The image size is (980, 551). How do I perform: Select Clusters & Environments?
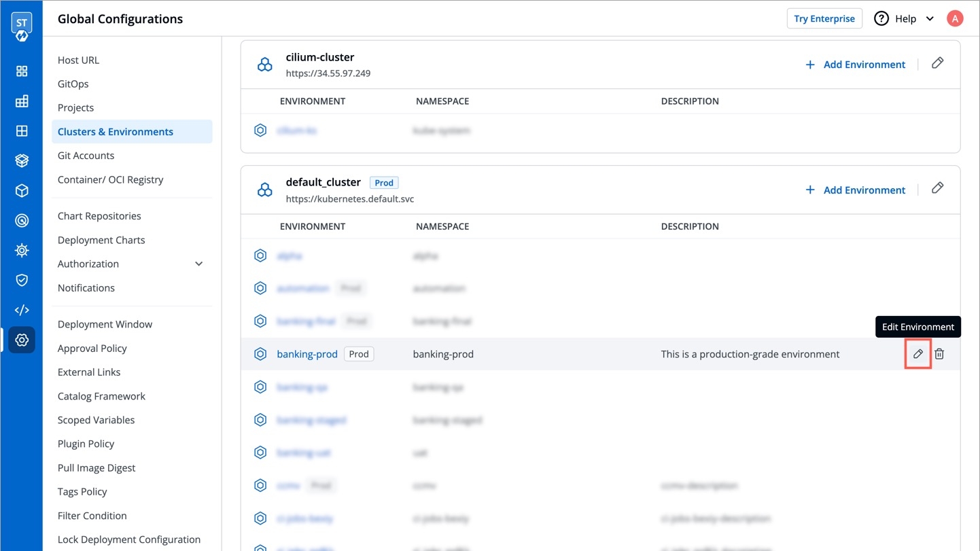coord(132,132)
